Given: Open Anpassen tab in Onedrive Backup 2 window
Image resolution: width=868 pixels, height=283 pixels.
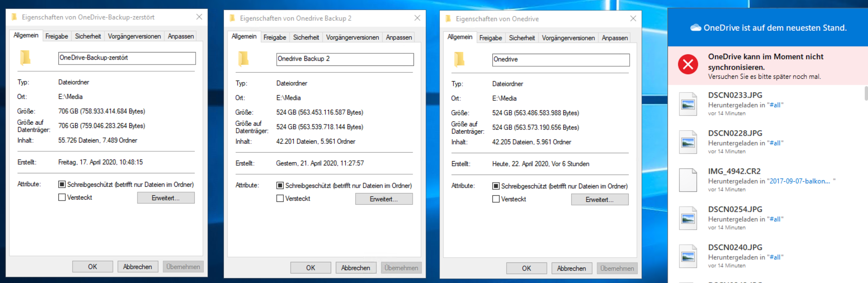Looking at the screenshot, I should (399, 37).
